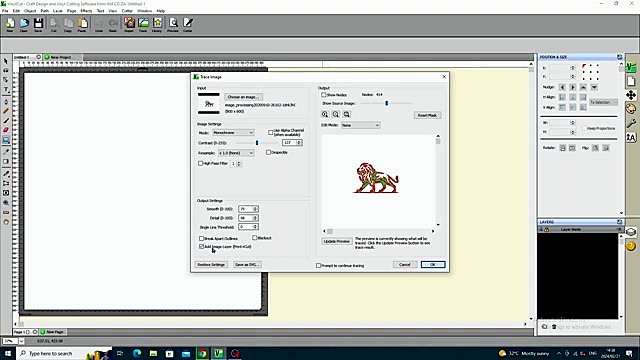Open the wrench settings icon on right sidebar

click(x=631, y=123)
